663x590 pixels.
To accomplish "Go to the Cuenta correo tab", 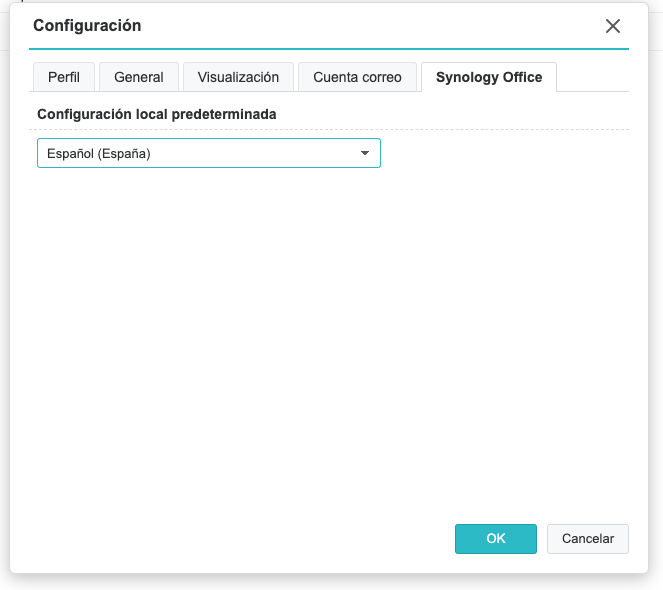I will click(x=357, y=77).
